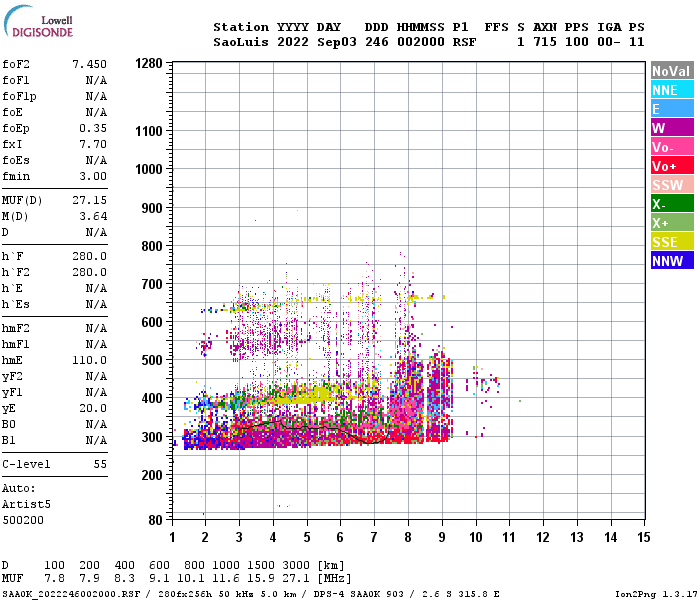Click the PPS value 100

pos(577,42)
